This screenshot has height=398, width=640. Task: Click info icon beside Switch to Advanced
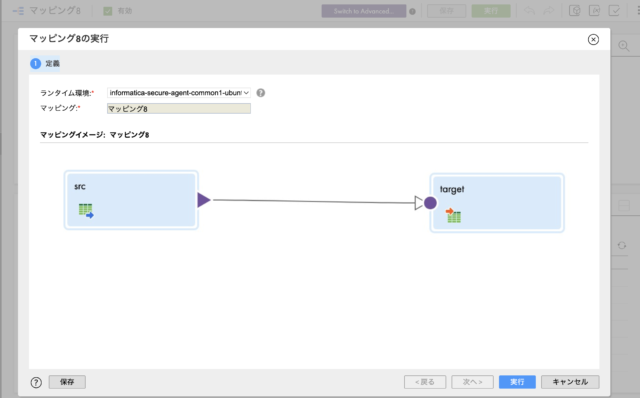412,11
